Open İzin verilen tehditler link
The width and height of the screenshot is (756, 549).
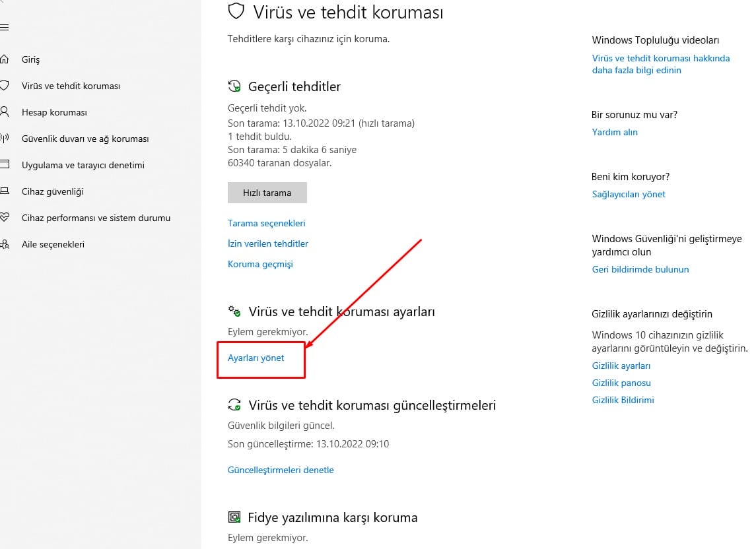point(267,243)
